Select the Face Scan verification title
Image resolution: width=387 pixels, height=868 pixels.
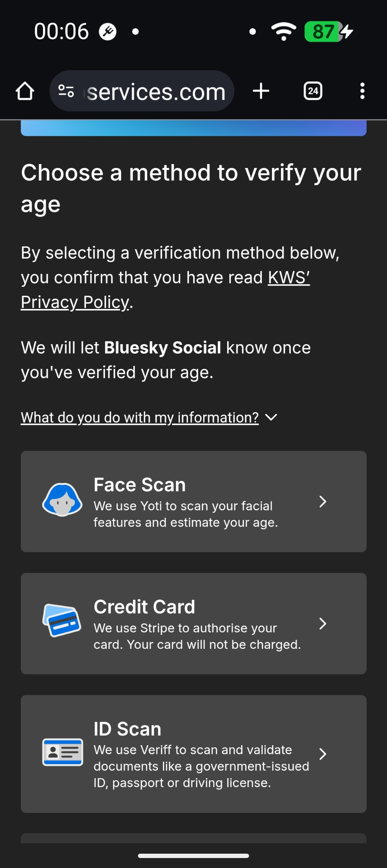pyautogui.click(x=139, y=485)
